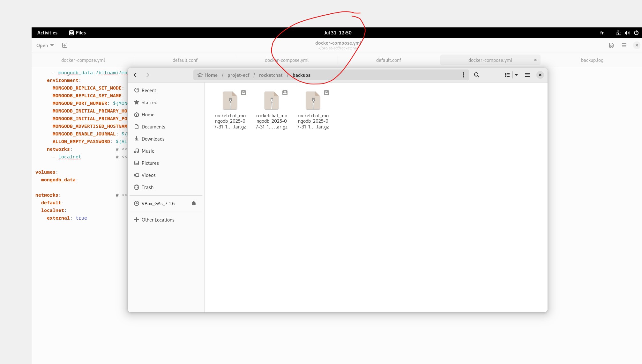Click the find document icon in the editor
This screenshot has height=364, width=642.
[611, 45]
